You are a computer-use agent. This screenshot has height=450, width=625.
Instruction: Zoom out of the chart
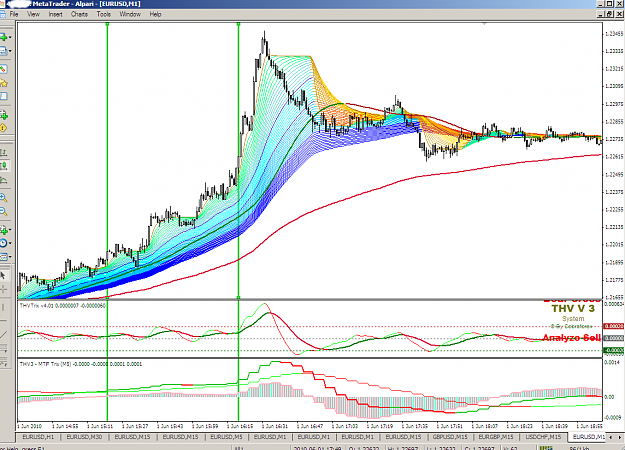(4, 211)
